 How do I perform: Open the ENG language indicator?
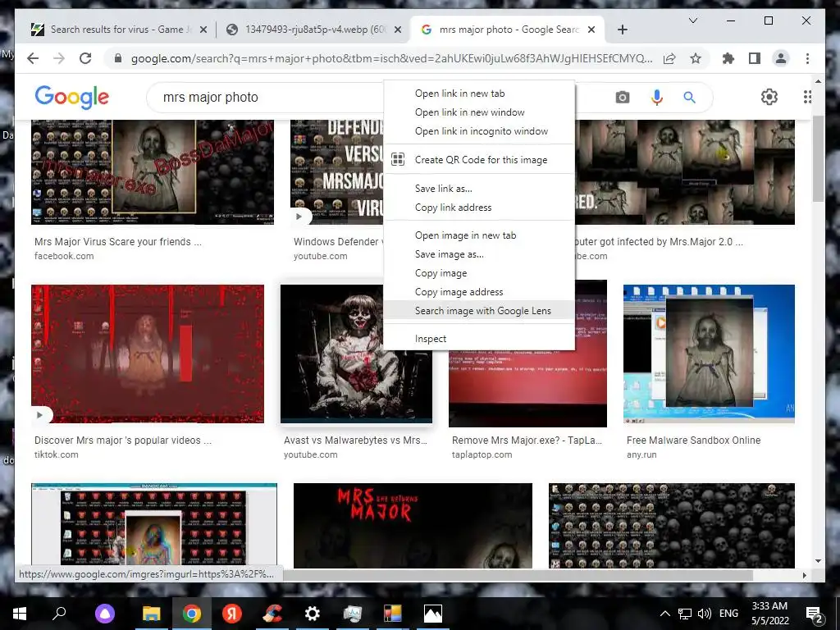[x=728, y=614]
